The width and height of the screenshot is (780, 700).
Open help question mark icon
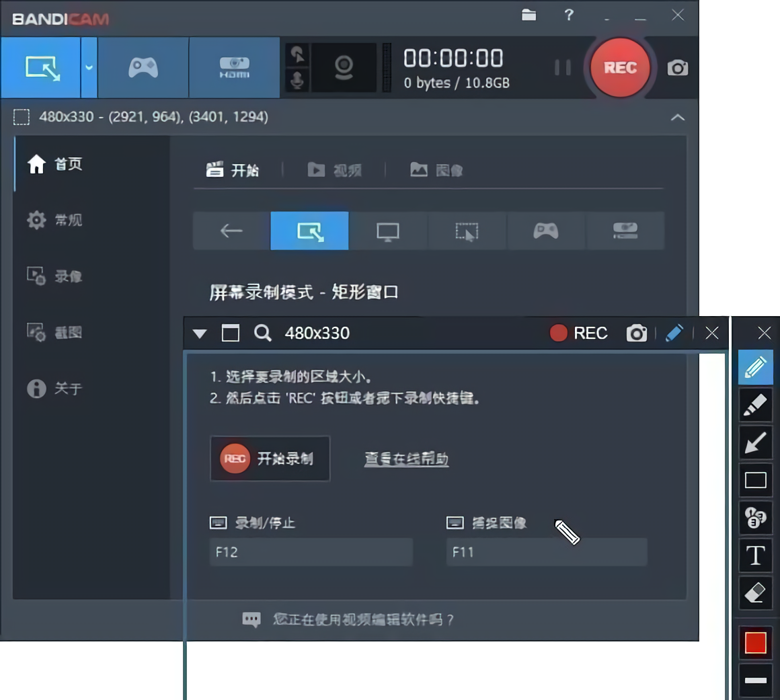[569, 15]
